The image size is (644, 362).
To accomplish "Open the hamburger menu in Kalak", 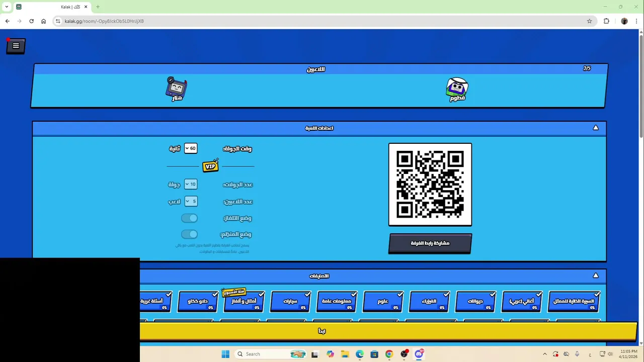I will coord(16,46).
